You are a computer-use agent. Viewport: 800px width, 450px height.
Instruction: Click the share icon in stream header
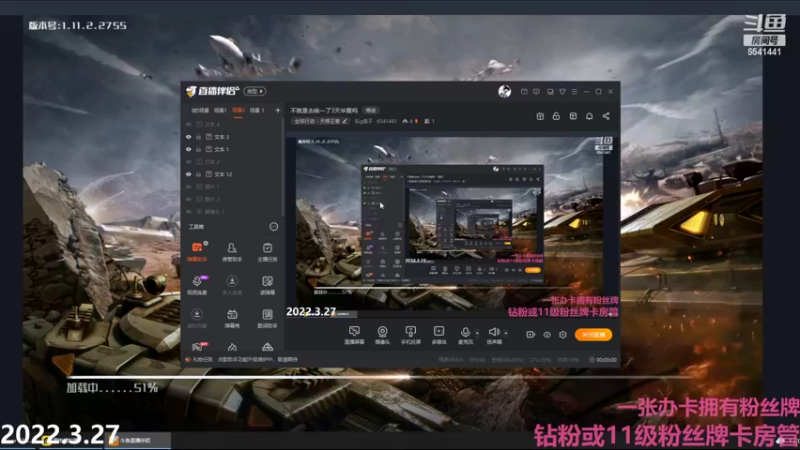tap(606, 116)
